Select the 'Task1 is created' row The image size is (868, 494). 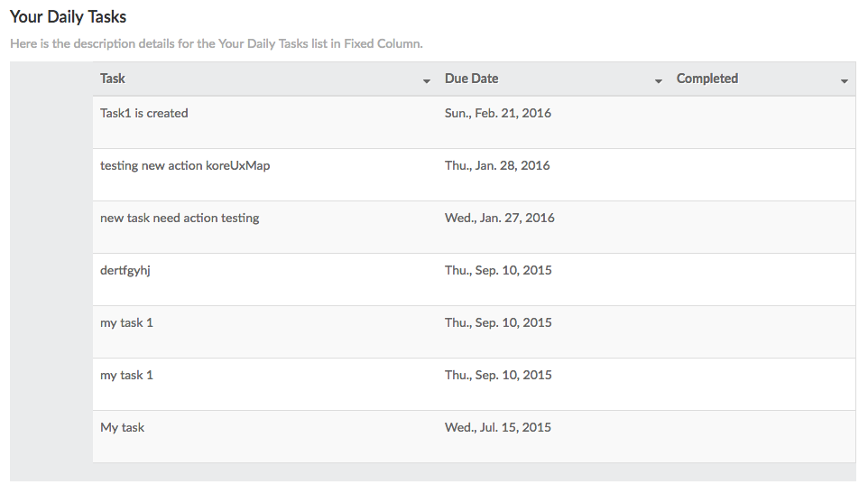[144, 114]
